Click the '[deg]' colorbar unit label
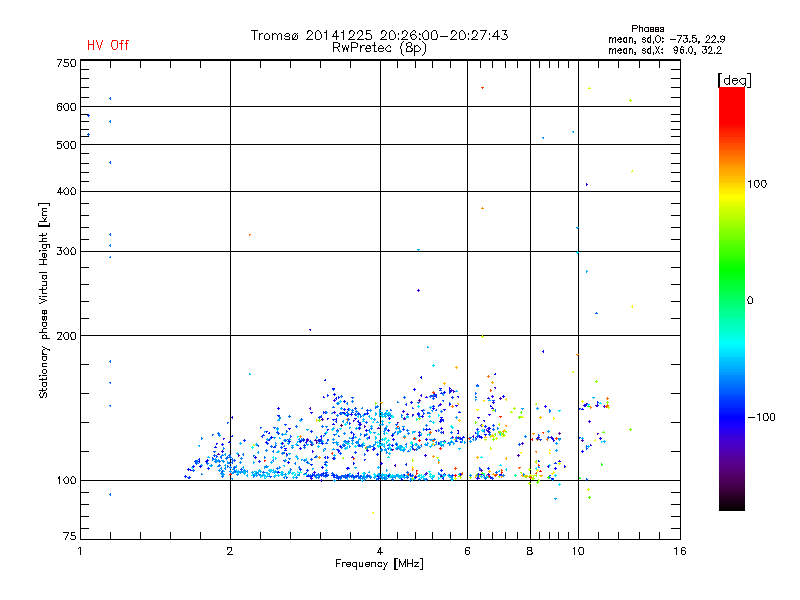 [x=734, y=80]
